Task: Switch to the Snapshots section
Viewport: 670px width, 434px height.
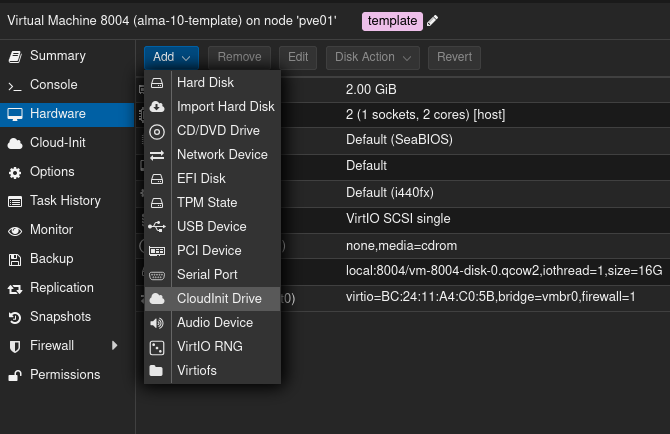Action: point(60,317)
